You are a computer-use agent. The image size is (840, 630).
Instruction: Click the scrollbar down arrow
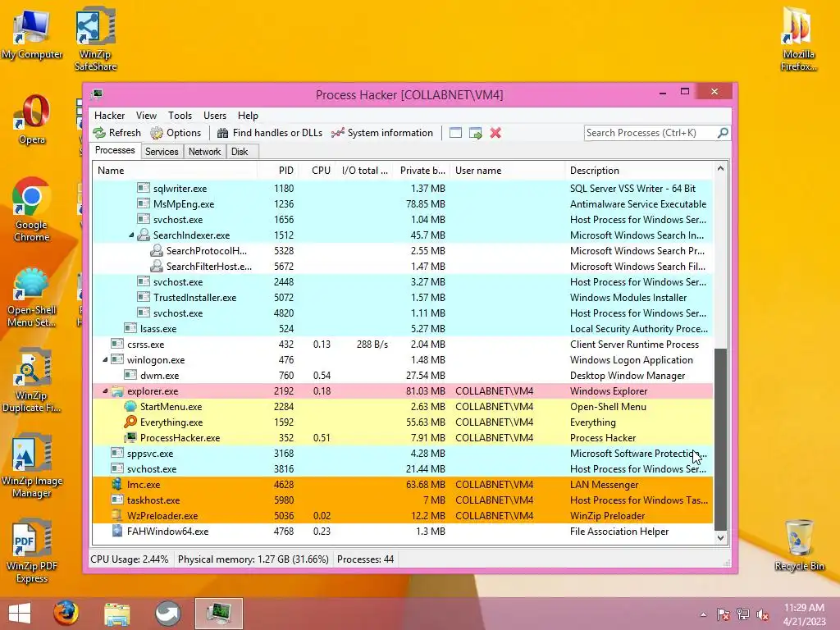click(x=720, y=537)
